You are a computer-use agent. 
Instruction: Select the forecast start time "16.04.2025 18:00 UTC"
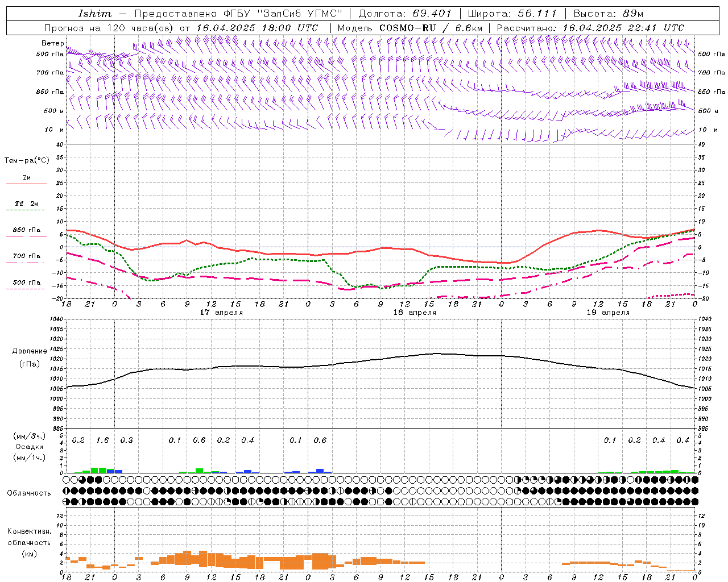coord(257,28)
